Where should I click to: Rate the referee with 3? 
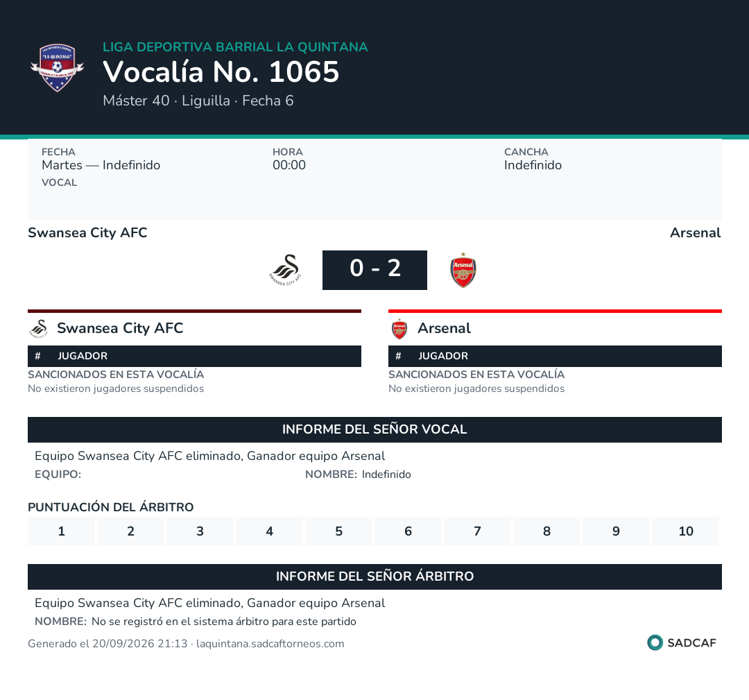click(x=200, y=531)
